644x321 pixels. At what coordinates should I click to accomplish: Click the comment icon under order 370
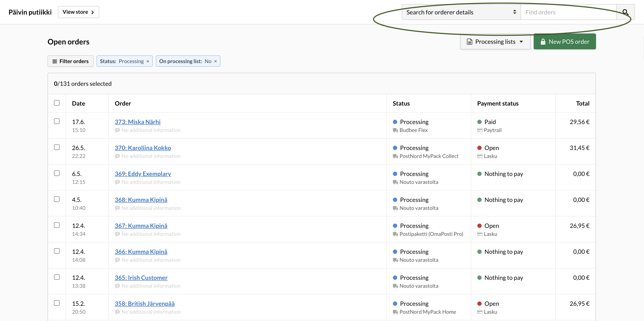coord(117,156)
